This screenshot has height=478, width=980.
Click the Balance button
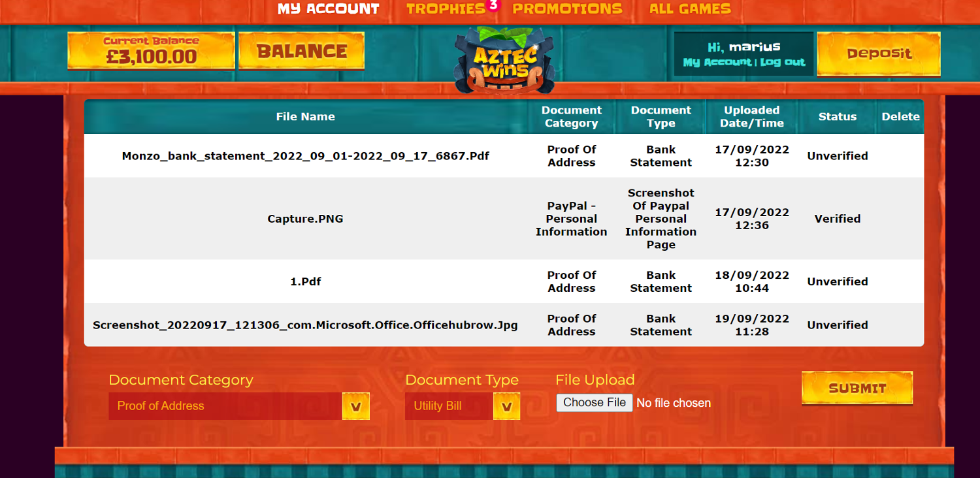click(301, 51)
